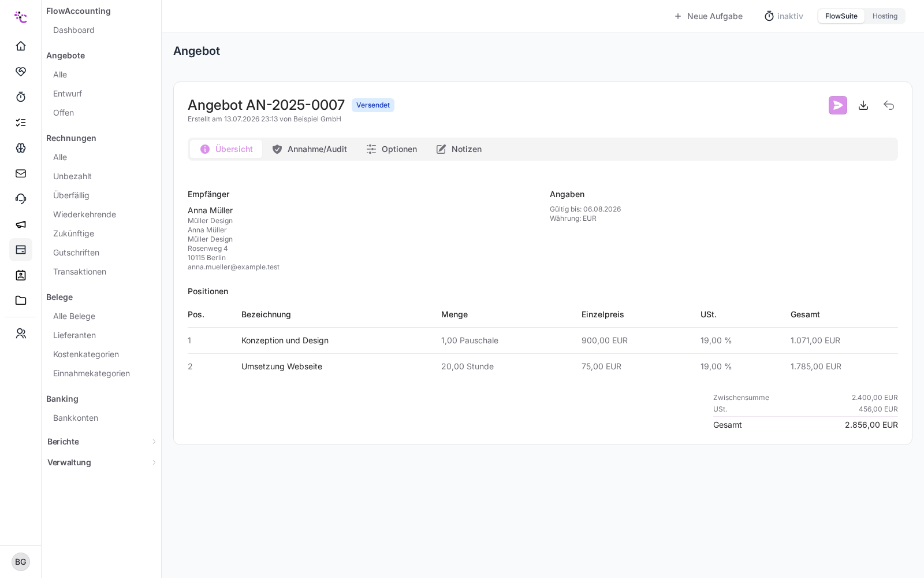
Task: Click the globe icon in the left rail
Action: click(x=21, y=148)
